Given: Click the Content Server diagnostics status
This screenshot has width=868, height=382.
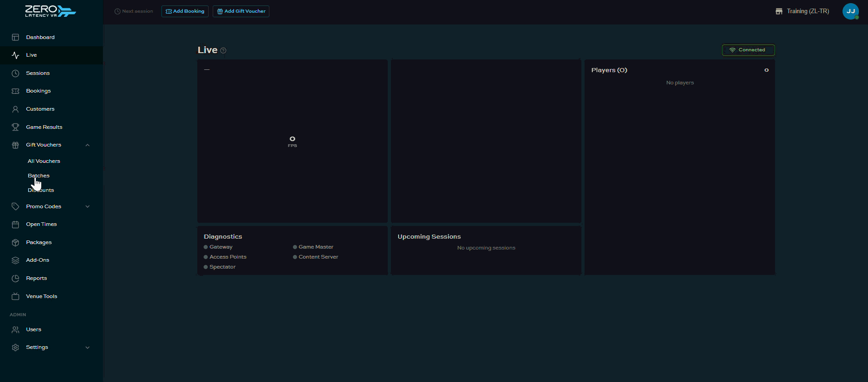Looking at the screenshot, I should [x=316, y=257].
